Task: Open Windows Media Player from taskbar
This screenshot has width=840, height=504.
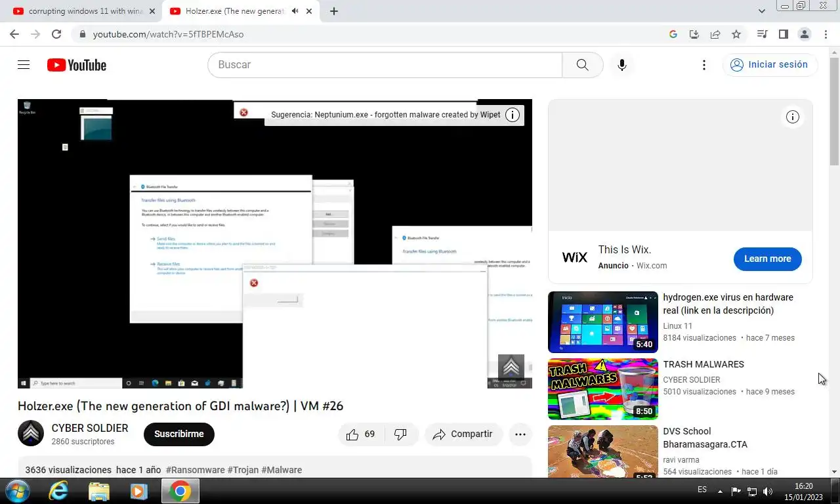Action: 138,491
